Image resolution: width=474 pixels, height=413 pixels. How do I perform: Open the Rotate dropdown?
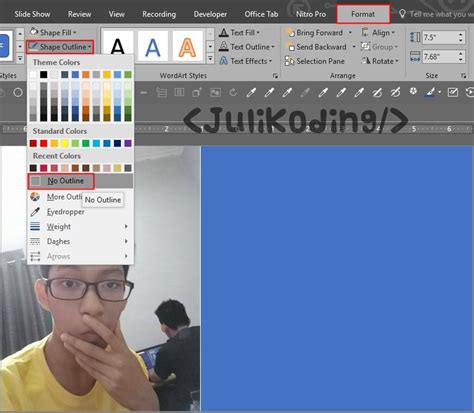380,61
